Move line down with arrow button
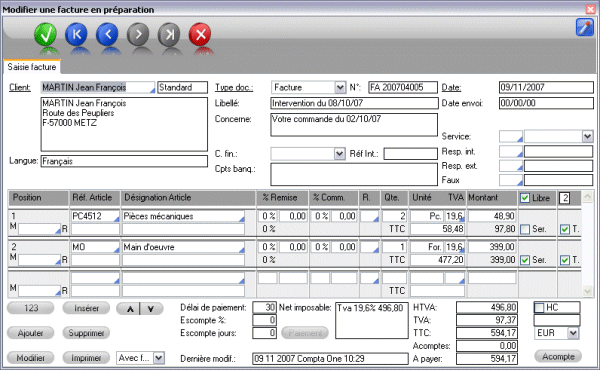The width and height of the screenshot is (600, 370). (x=151, y=309)
